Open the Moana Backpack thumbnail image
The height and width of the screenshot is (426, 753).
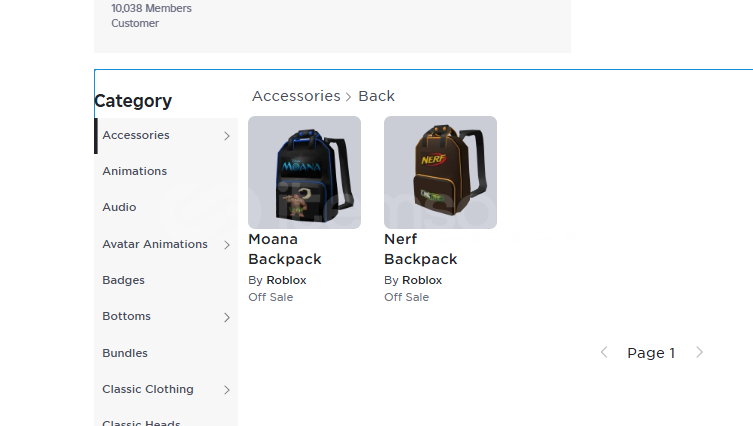point(304,172)
